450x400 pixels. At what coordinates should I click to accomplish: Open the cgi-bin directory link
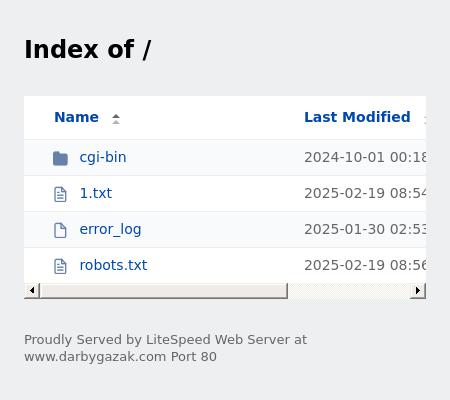pyautogui.click(x=103, y=157)
